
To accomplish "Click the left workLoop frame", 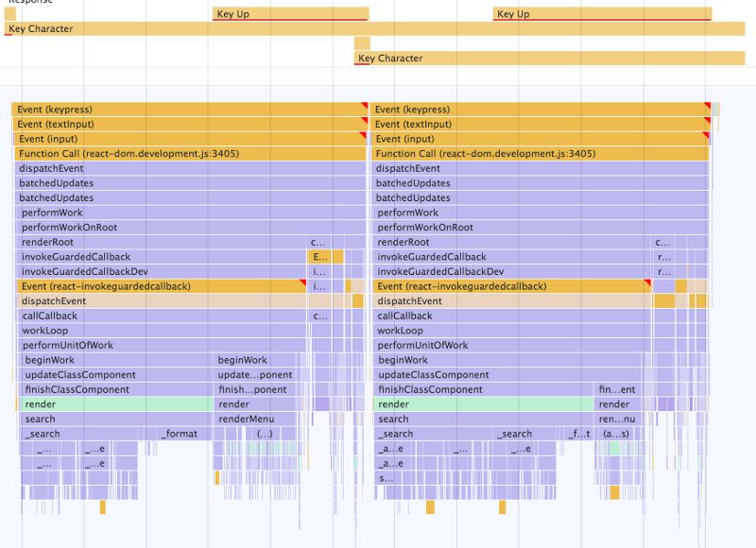I will point(161,331).
